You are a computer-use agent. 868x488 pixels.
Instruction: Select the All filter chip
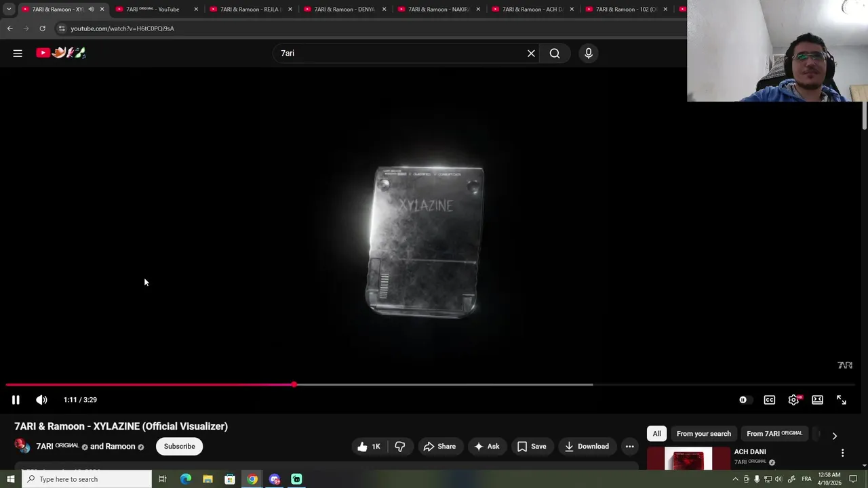pos(656,434)
